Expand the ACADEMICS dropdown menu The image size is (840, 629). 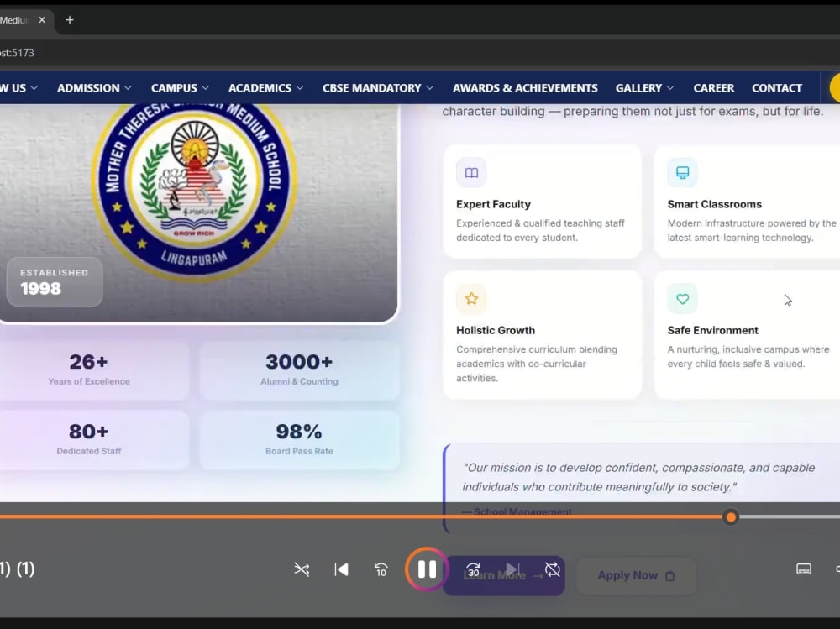pos(265,88)
